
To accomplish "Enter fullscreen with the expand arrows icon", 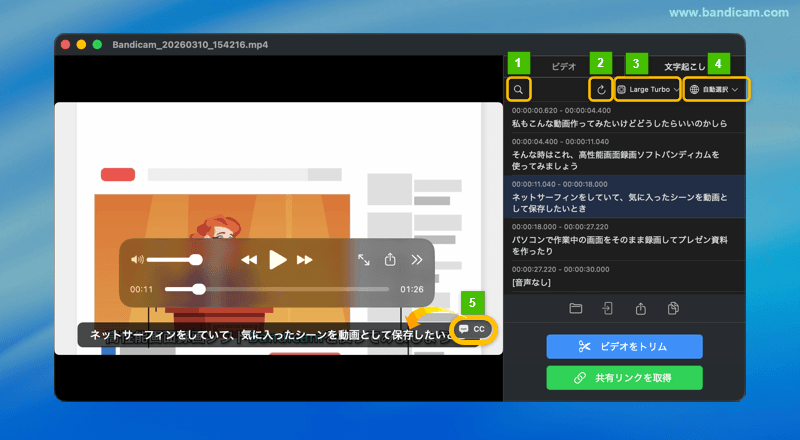I will coord(364,260).
